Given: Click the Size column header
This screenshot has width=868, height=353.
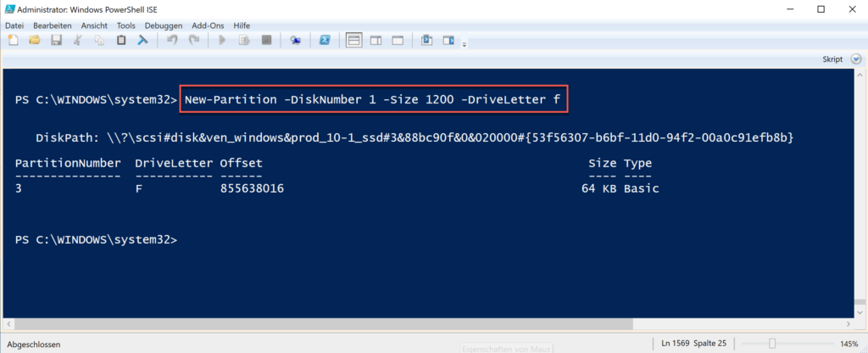Looking at the screenshot, I should (603, 164).
